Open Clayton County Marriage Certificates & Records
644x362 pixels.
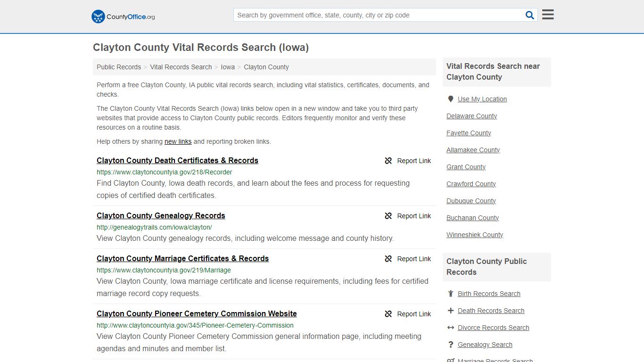[182, 258]
